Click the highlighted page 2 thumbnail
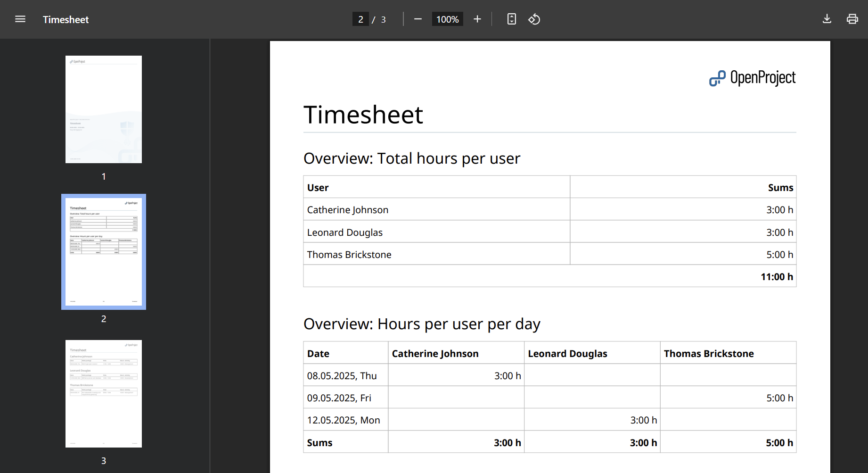 coord(103,252)
